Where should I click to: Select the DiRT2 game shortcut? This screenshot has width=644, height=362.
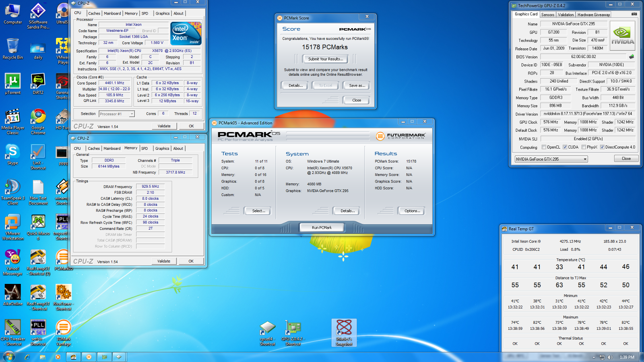(x=38, y=84)
